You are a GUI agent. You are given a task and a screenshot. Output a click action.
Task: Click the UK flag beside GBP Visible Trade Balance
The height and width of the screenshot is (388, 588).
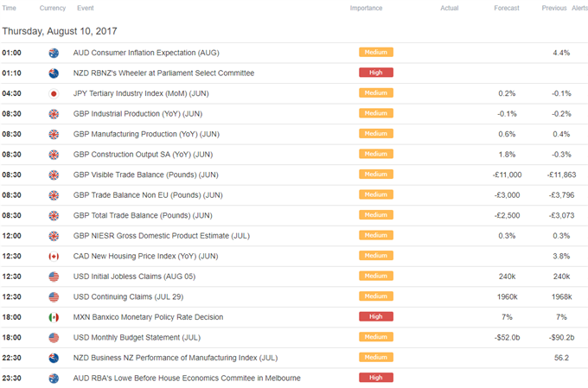point(54,175)
